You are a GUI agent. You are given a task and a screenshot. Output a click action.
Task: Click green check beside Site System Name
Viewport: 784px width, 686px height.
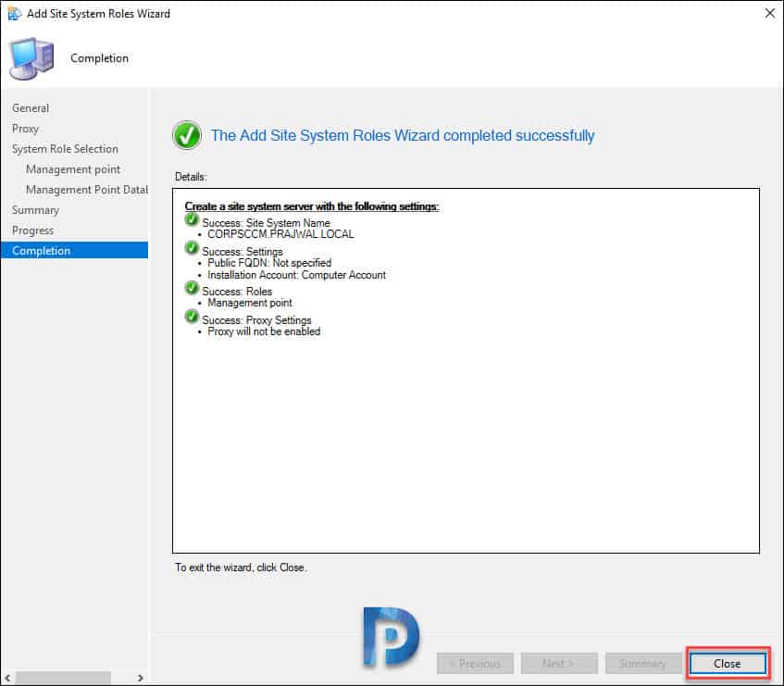tap(192, 219)
